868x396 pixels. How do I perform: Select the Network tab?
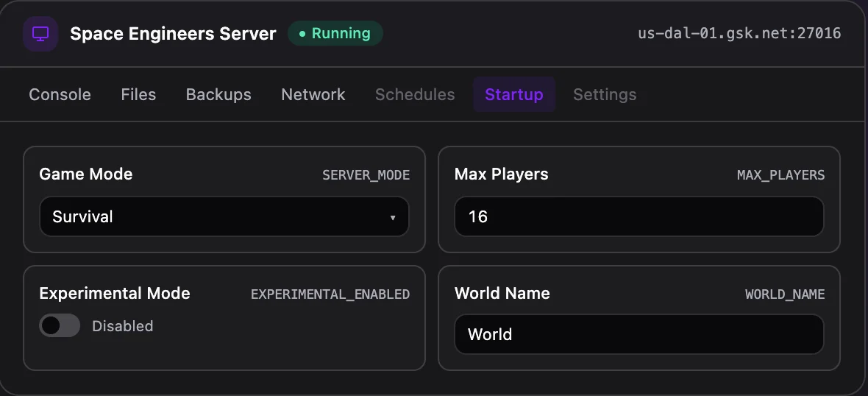(x=313, y=95)
